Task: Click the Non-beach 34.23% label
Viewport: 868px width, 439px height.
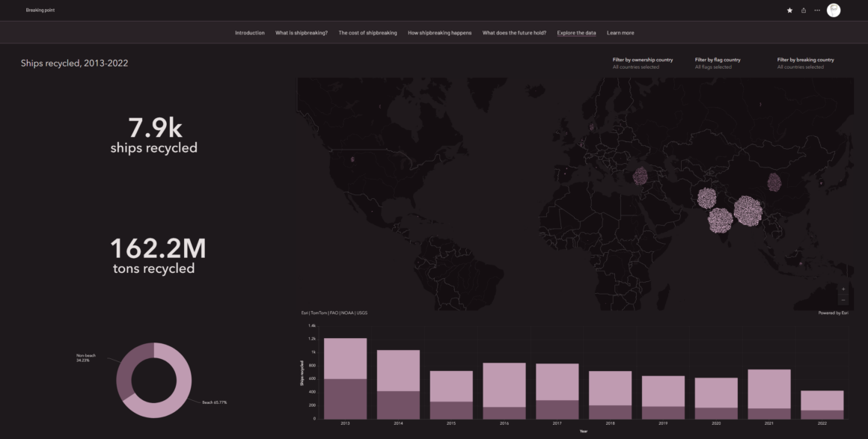Action: [x=86, y=358]
